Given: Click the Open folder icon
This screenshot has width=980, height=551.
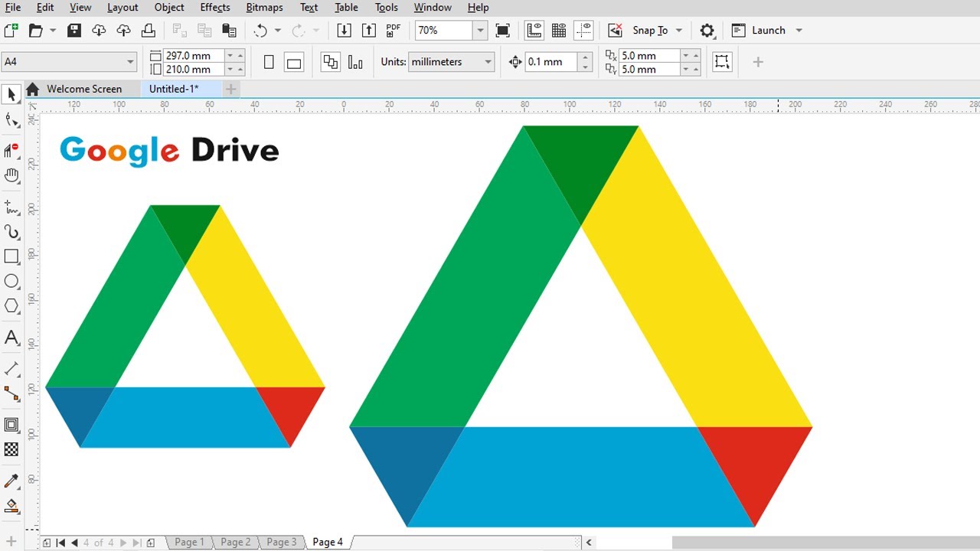Looking at the screenshot, I should click(35, 31).
